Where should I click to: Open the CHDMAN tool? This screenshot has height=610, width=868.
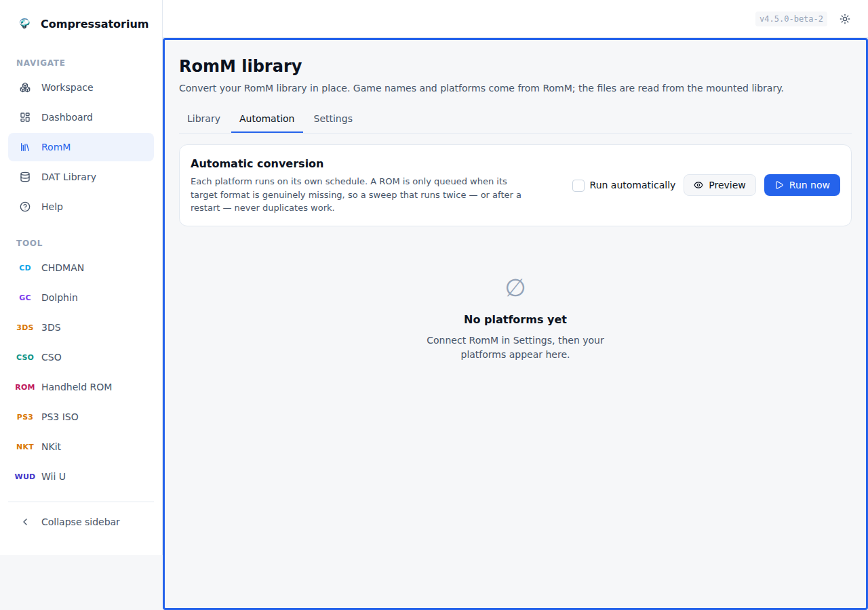(x=81, y=268)
